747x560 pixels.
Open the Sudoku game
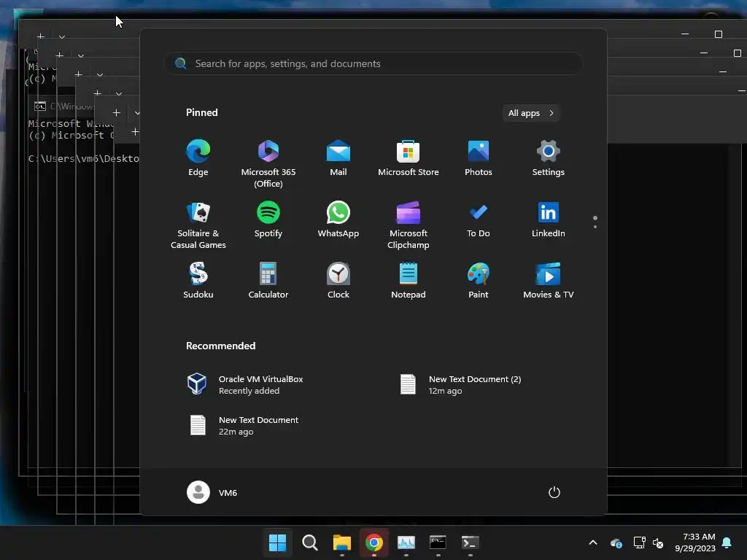pyautogui.click(x=198, y=281)
